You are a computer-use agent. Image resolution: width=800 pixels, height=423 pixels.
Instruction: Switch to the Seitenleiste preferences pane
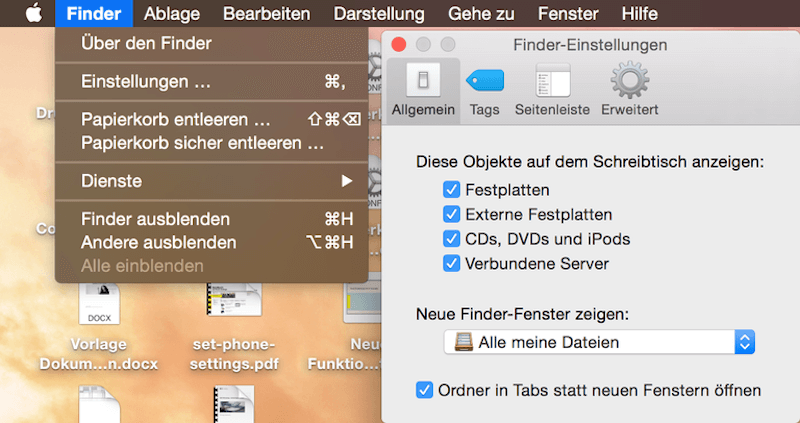553,91
